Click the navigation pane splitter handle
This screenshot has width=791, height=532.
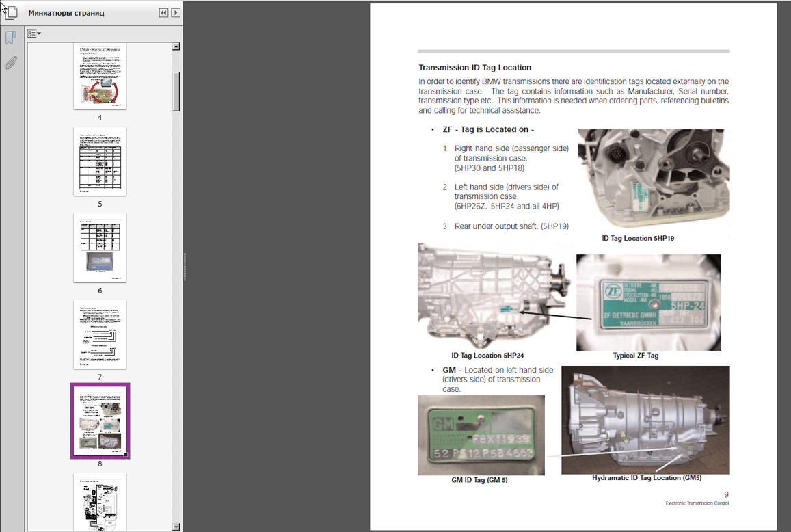pos(183,266)
